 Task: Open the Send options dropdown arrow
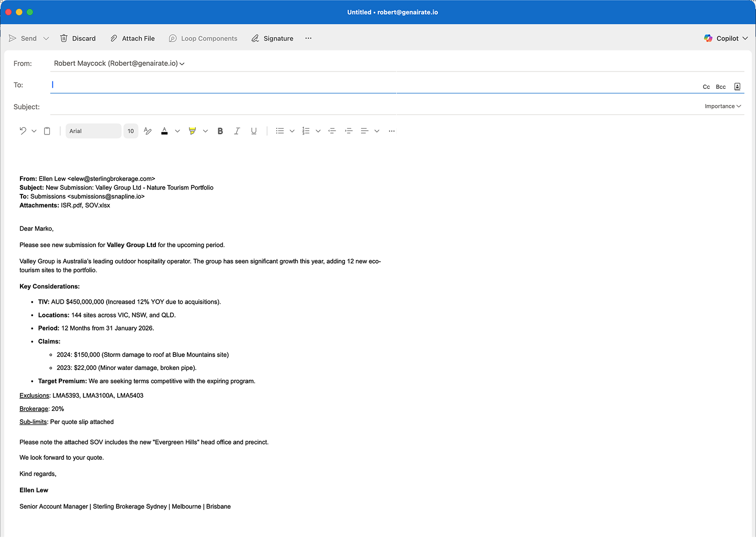[x=46, y=38]
